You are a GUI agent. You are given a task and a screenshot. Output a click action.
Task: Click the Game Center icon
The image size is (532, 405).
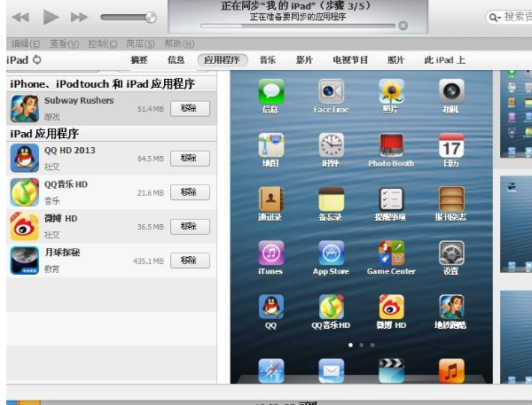391,253
